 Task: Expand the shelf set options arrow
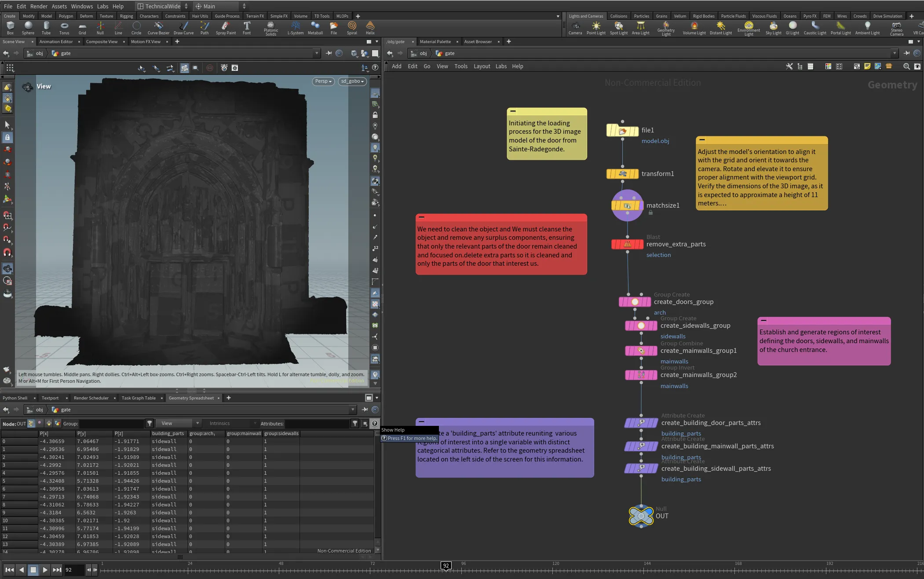pyautogui.click(x=558, y=16)
